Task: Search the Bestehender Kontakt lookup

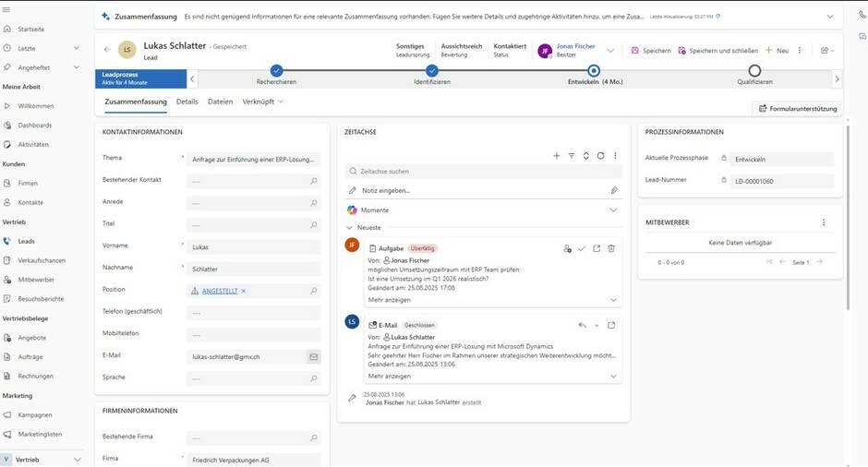Action: 313,181
